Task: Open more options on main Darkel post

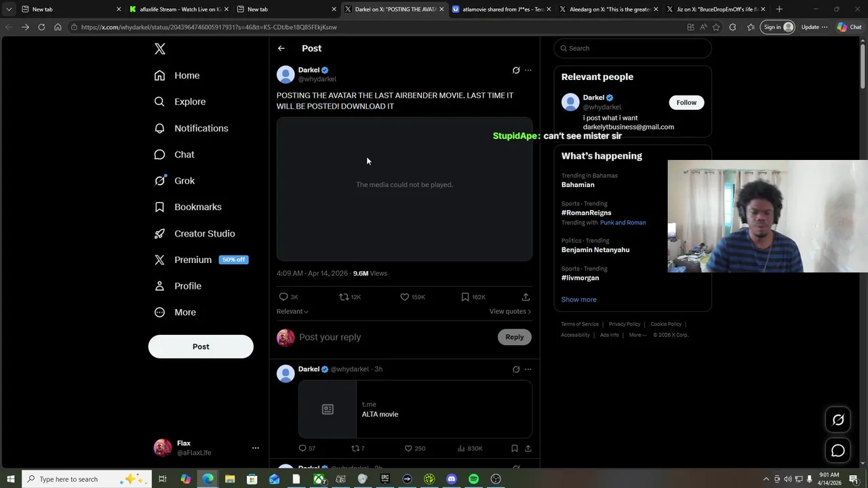Action: coord(528,70)
